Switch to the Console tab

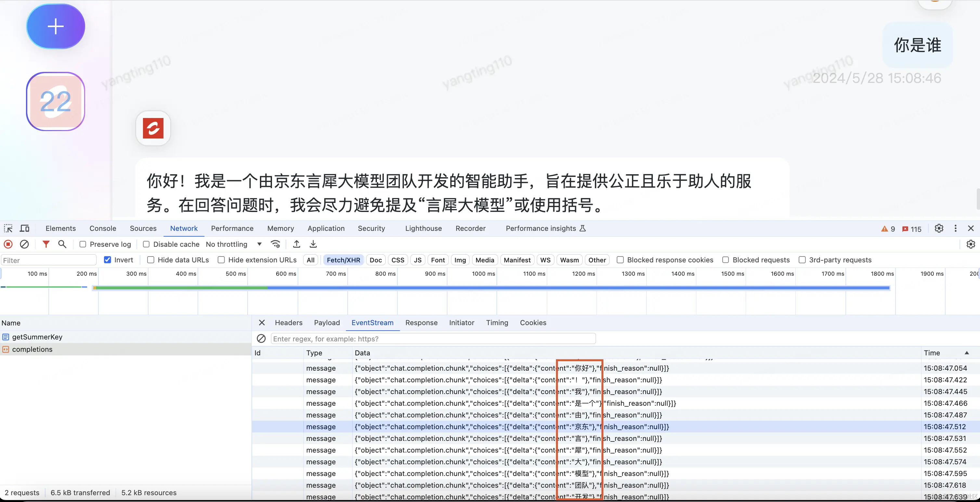[103, 228]
